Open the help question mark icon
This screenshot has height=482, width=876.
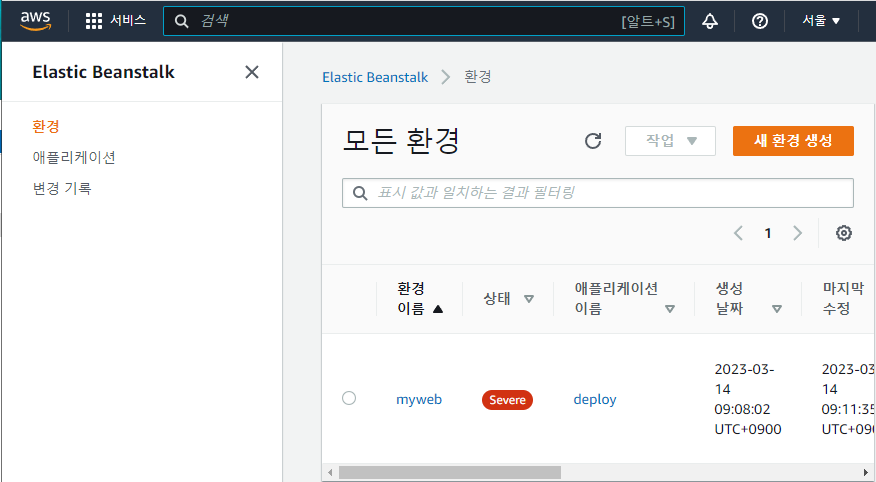coord(759,21)
